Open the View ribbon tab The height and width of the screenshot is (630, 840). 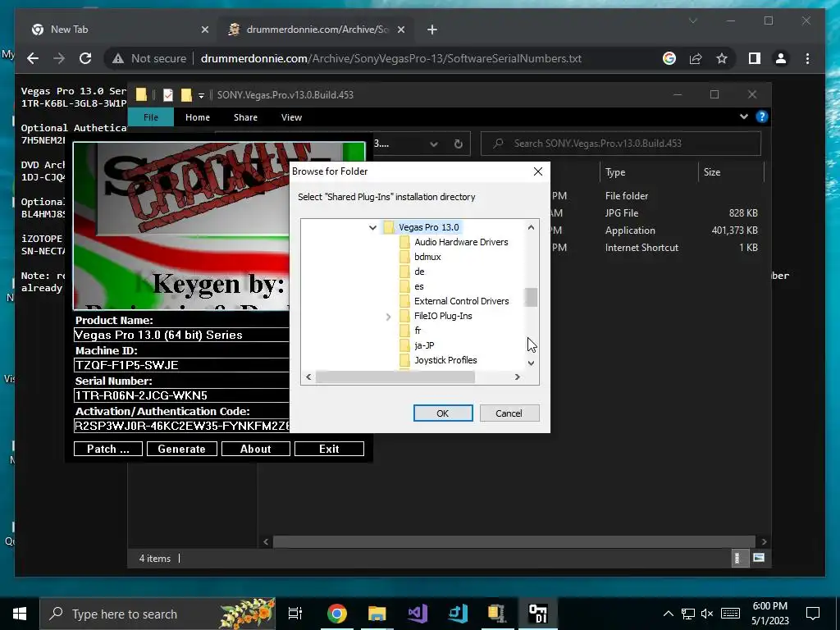291,117
